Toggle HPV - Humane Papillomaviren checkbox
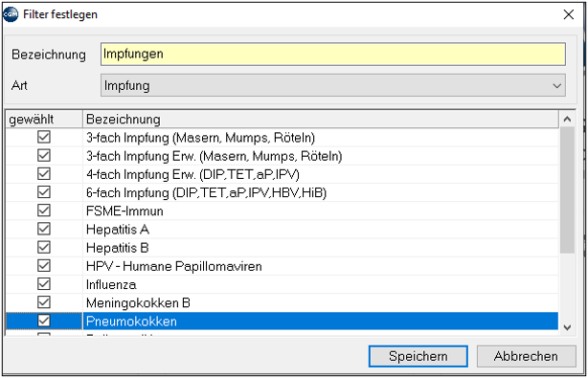588x378 pixels. 44,266
